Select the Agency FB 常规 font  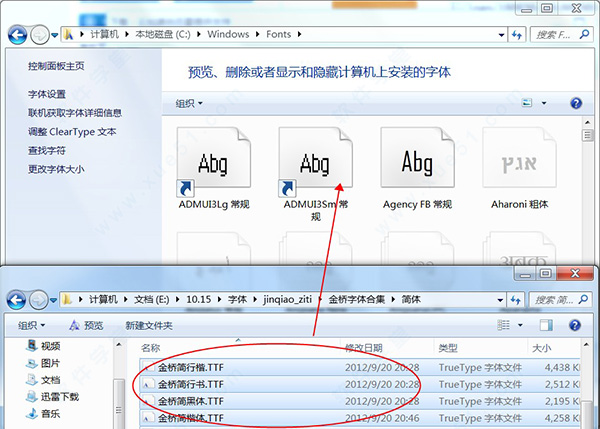417,169
